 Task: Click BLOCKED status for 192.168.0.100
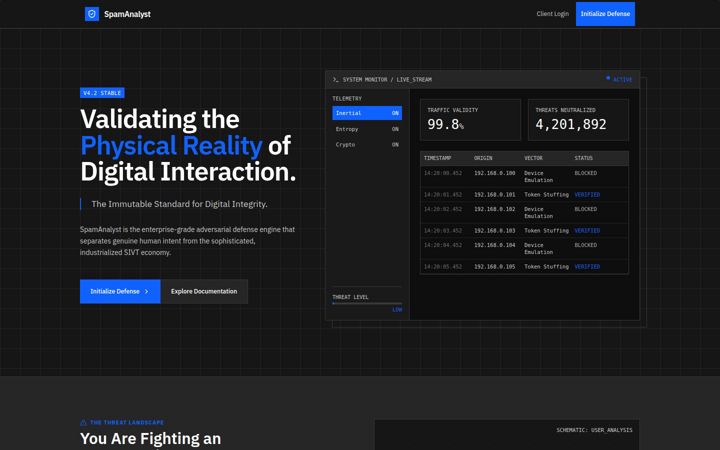pyautogui.click(x=585, y=173)
